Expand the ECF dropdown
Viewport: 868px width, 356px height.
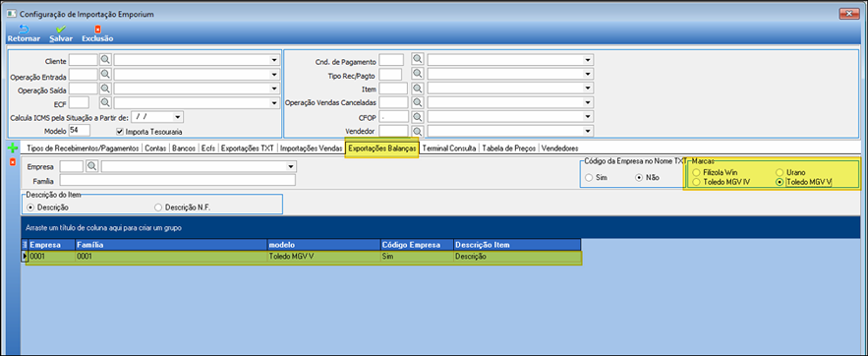pyautogui.click(x=274, y=103)
